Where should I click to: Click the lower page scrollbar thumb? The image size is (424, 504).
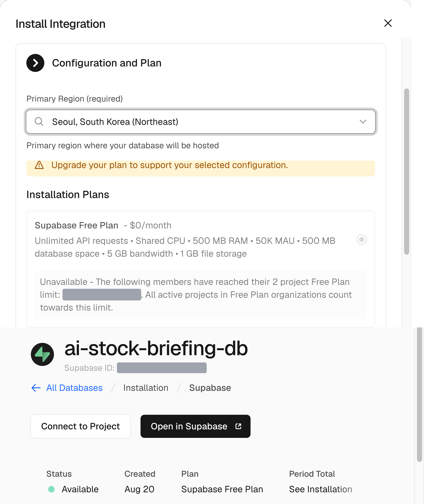419,395
